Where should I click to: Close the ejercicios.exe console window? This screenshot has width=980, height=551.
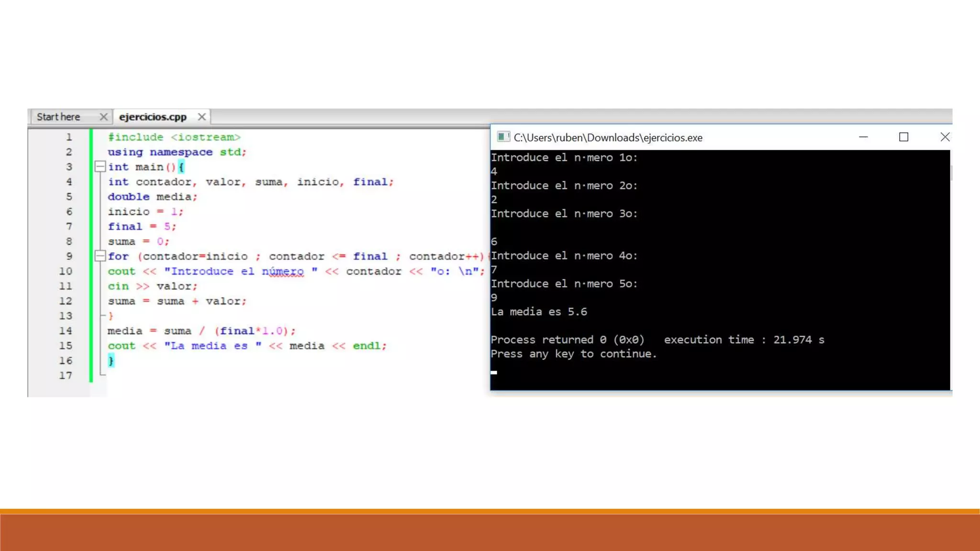(945, 137)
